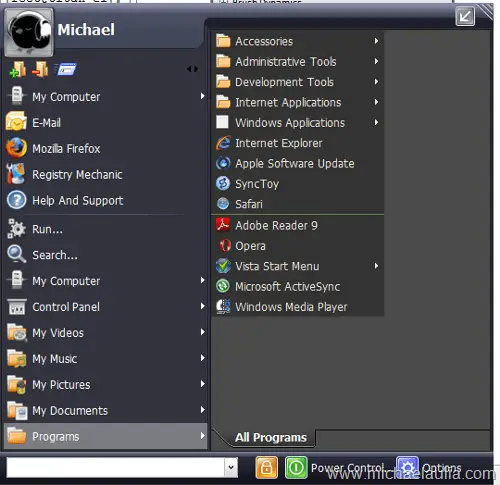This screenshot has width=500, height=485.
Task: Click the small left-right arrows toggle
Action: tap(192, 69)
